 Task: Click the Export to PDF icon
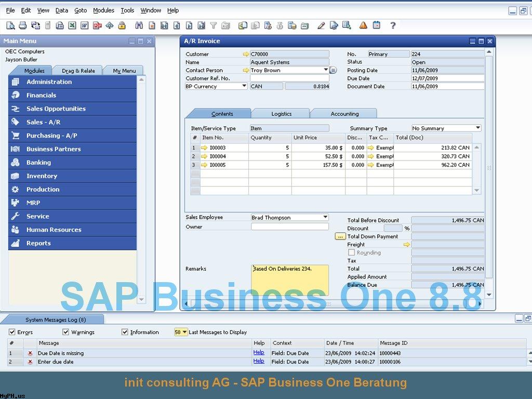click(x=97, y=25)
